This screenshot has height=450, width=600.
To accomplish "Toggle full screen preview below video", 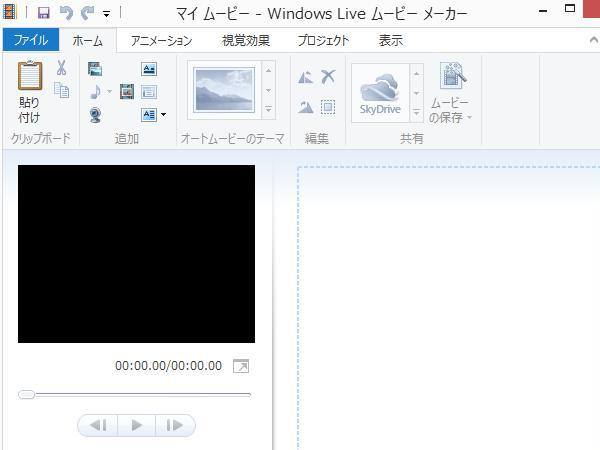I will pos(241,367).
